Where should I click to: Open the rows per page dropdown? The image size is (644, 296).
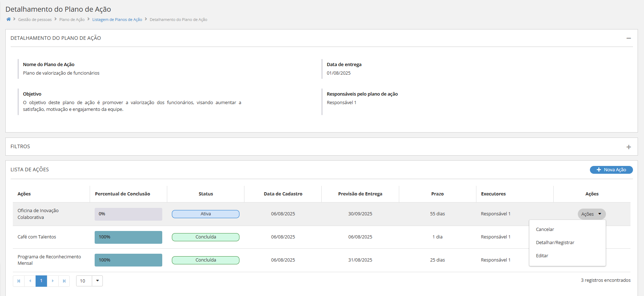pos(97,281)
